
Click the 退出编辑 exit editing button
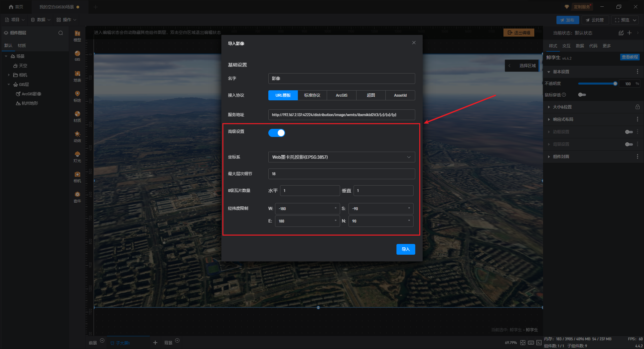[x=519, y=33]
